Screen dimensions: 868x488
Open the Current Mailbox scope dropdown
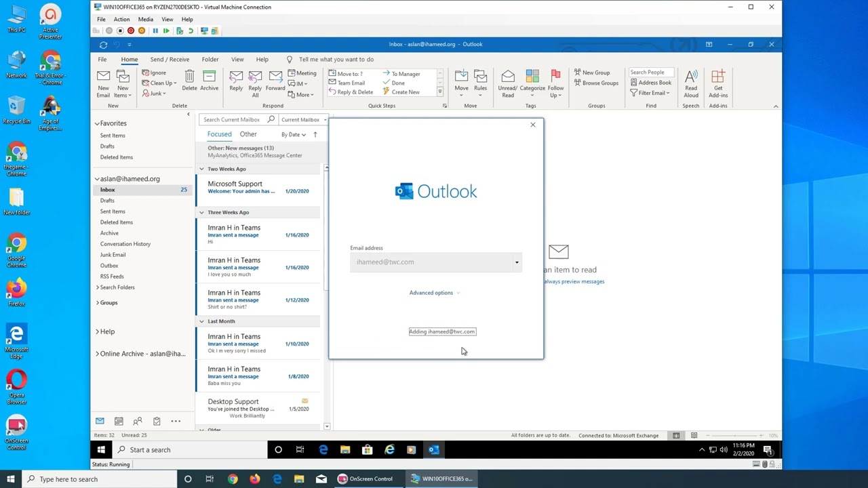point(303,119)
